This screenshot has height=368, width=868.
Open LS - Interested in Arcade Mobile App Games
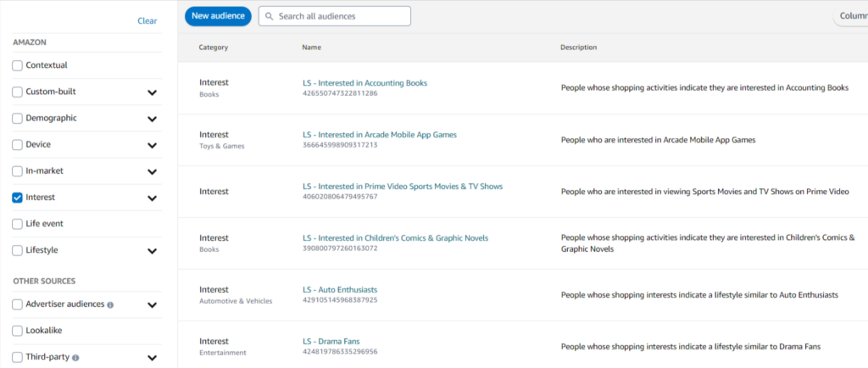(380, 135)
